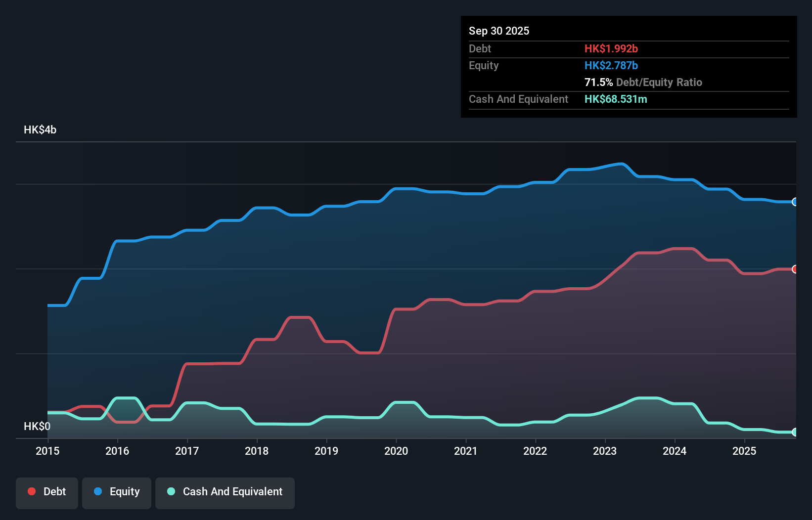The height and width of the screenshot is (520, 812).
Task: Click the teal dot next to Cash value
Action: pyautogui.click(x=616, y=99)
